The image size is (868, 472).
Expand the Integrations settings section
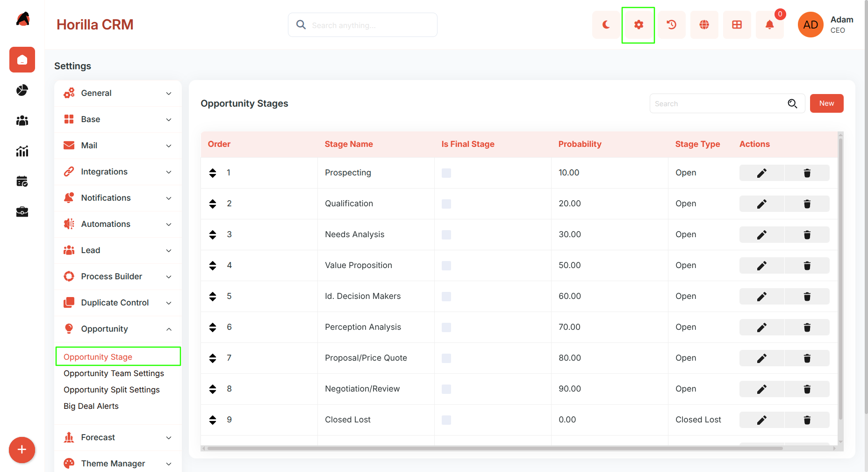pyautogui.click(x=118, y=172)
